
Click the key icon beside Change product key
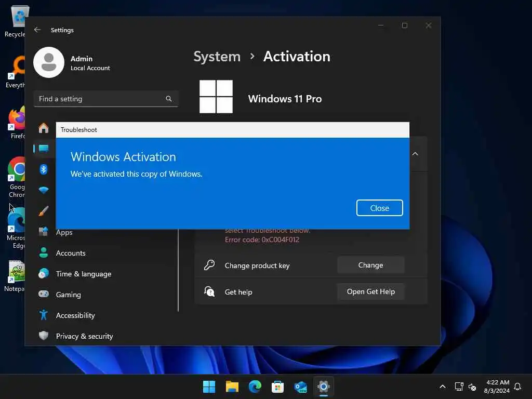click(209, 265)
